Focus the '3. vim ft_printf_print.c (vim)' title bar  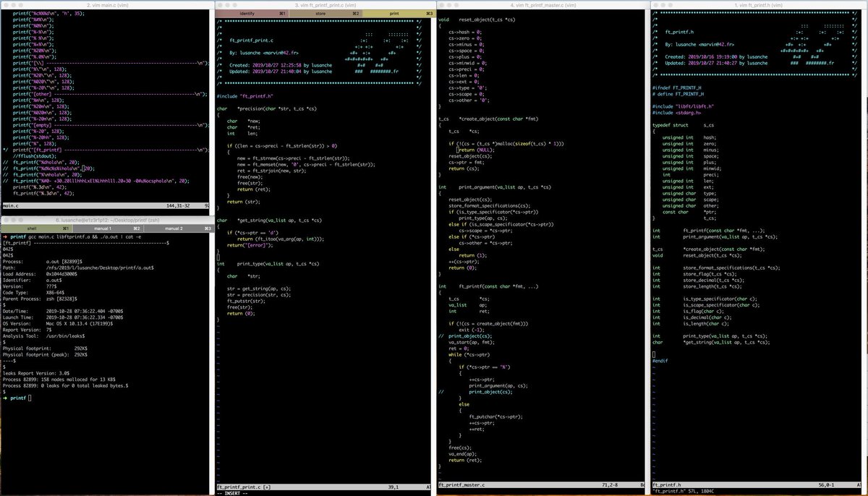[x=324, y=4]
